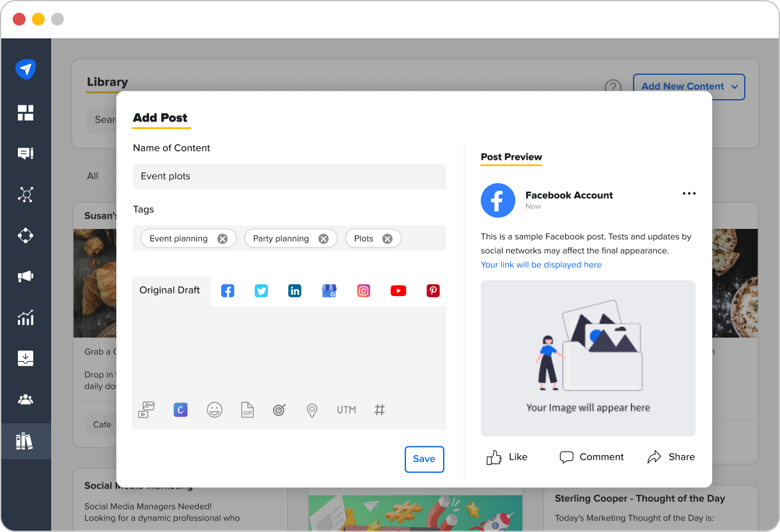Click Like in the post preview
780x532 pixels.
coord(507,457)
